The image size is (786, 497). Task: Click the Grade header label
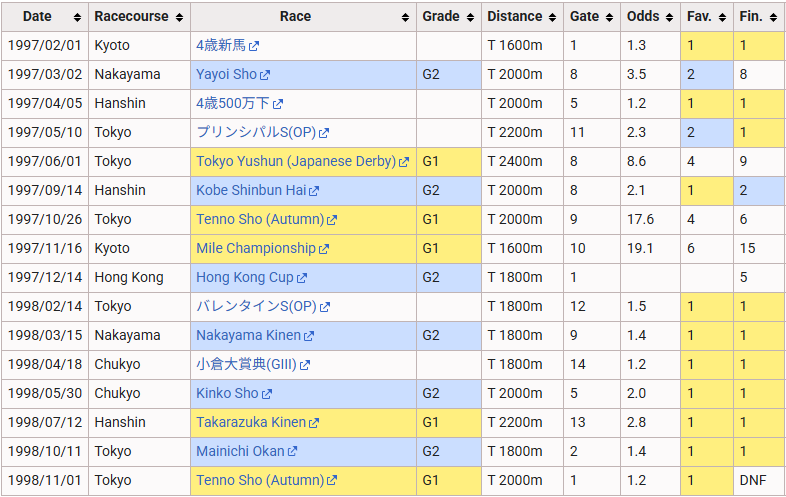pyautogui.click(x=441, y=17)
